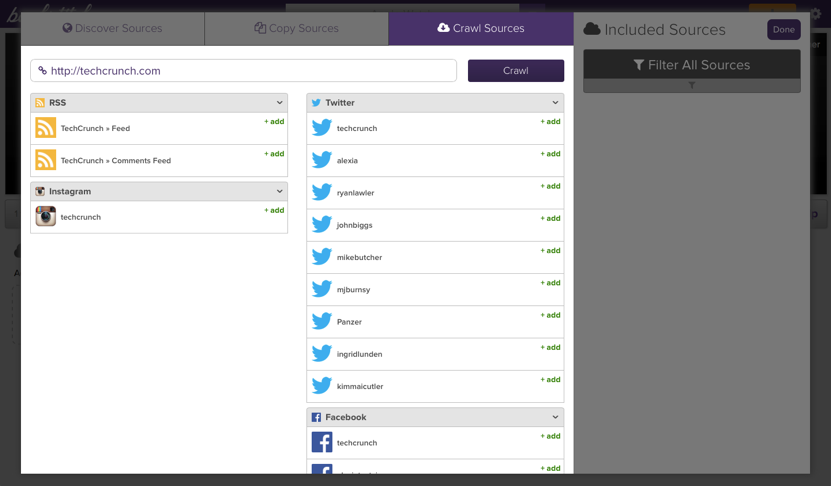Click the 'Included Sources' heading
The width and height of the screenshot is (831, 486).
click(x=665, y=30)
